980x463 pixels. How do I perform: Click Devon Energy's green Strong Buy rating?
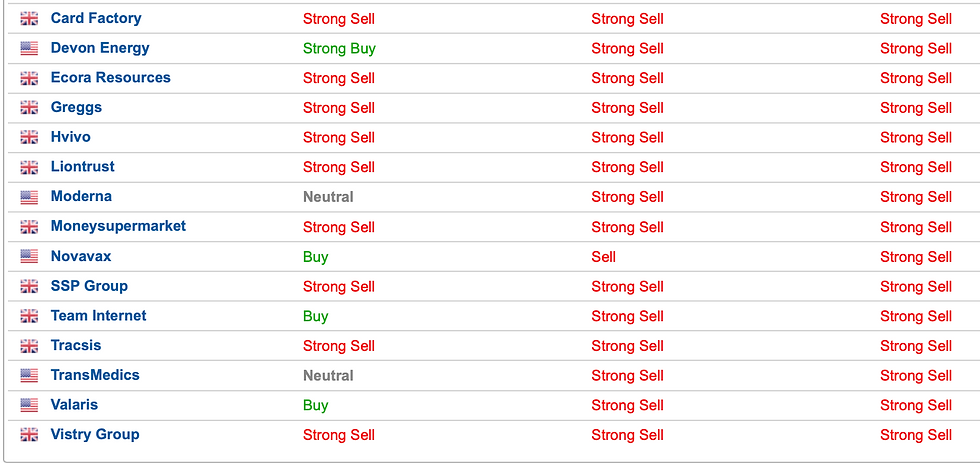coord(339,49)
